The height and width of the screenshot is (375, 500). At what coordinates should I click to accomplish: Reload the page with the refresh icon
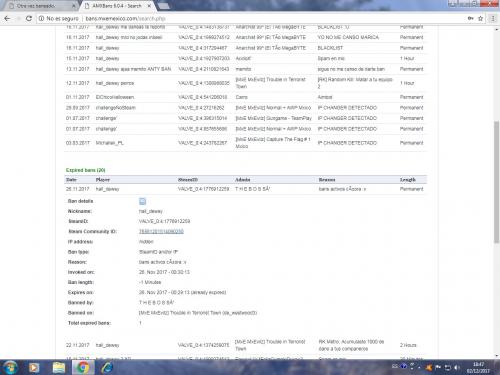tap(29, 19)
